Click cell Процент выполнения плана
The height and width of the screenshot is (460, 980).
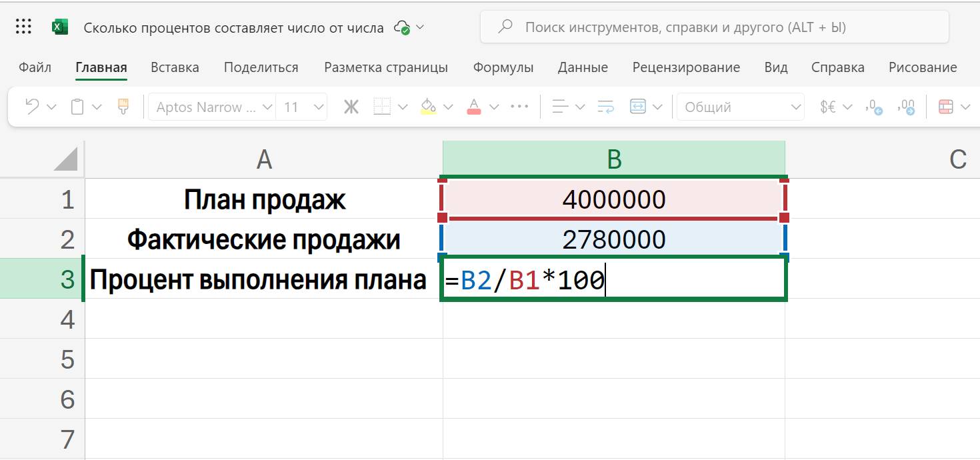[x=264, y=279]
